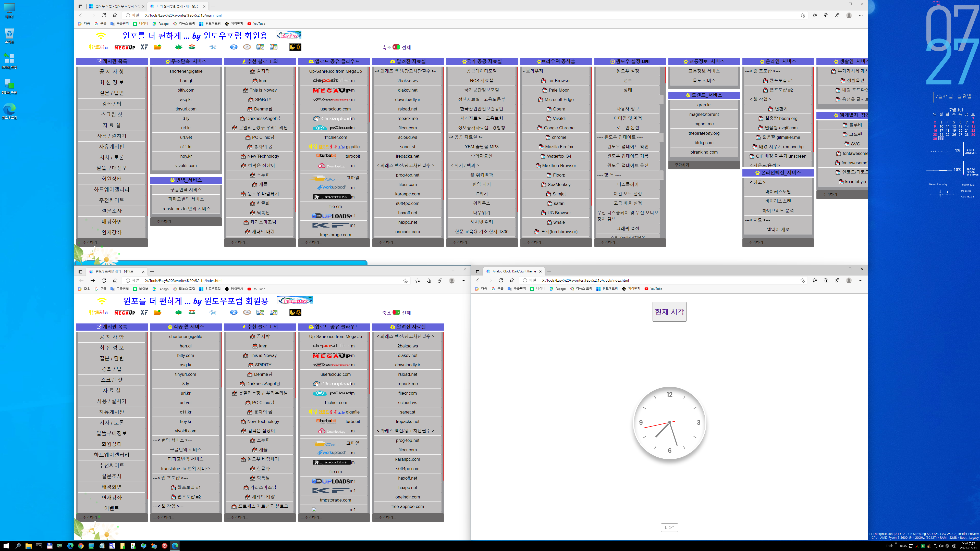Select the 나의 웹서핑을 쉽게 tab in top browser

(x=178, y=6)
